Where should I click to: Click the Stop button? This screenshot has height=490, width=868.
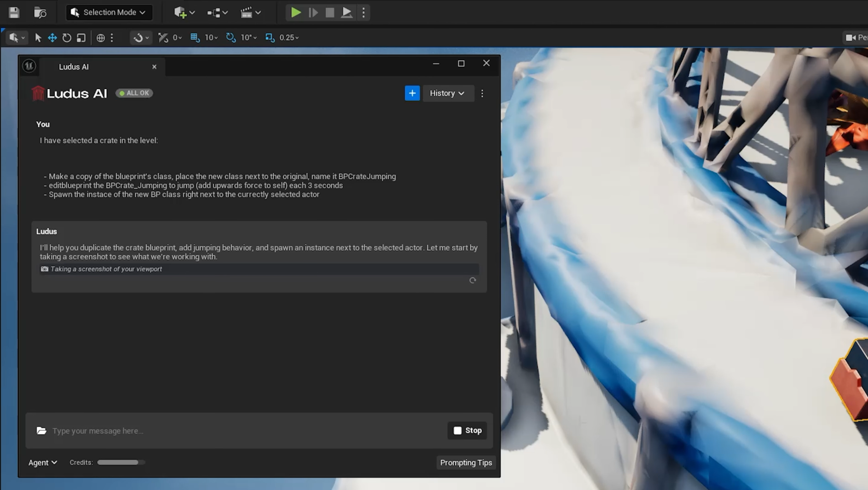click(x=467, y=430)
